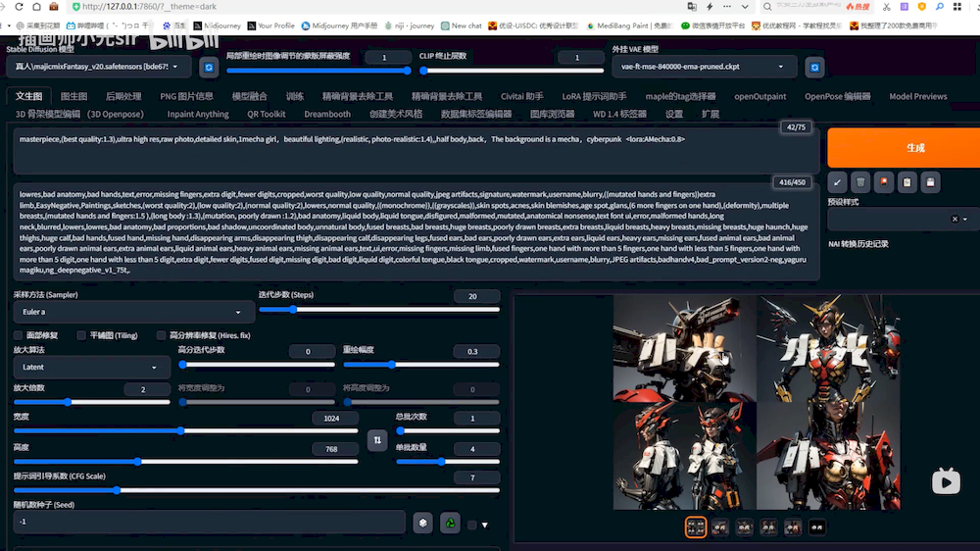The width and height of the screenshot is (980, 551).
Task: Save the style using the floppy disk icon
Action: click(931, 181)
